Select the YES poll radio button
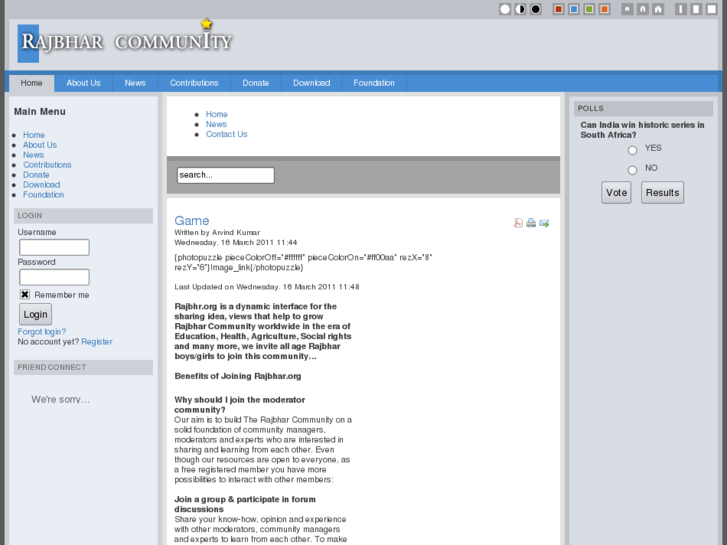Screen dimensions: 727x545 (632, 150)
